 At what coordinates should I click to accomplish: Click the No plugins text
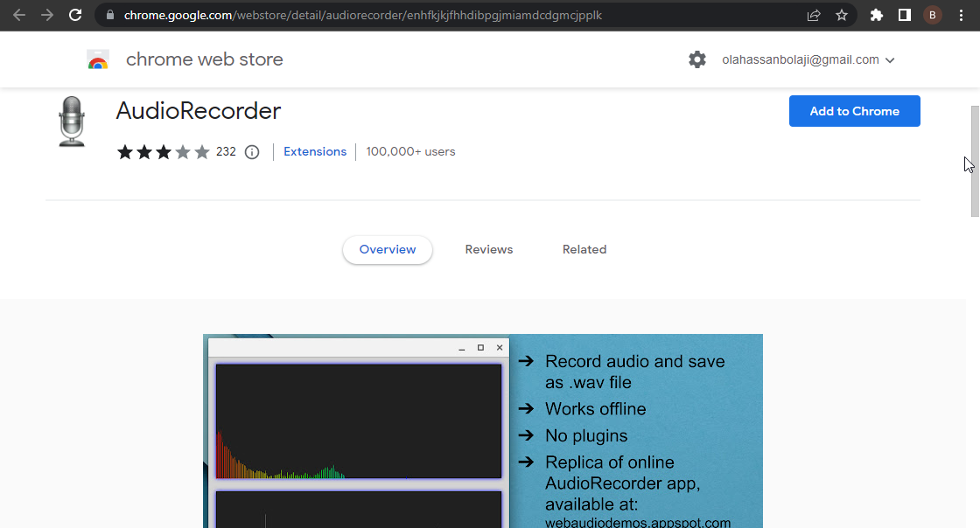click(585, 435)
